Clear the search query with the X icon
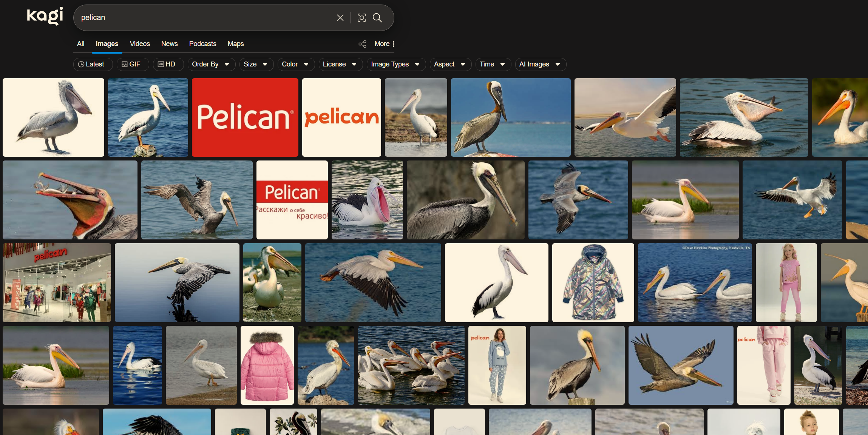Image resolution: width=868 pixels, height=435 pixels. click(340, 17)
